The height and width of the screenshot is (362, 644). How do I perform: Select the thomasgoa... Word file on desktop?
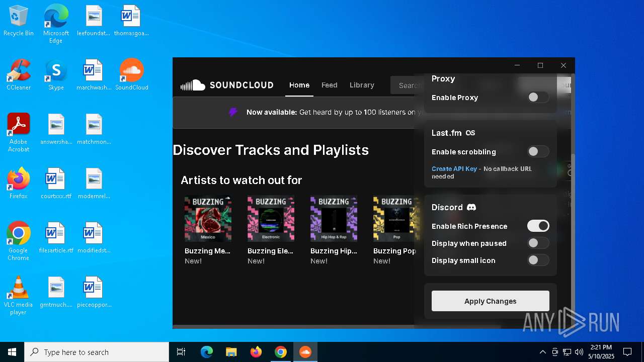click(131, 21)
